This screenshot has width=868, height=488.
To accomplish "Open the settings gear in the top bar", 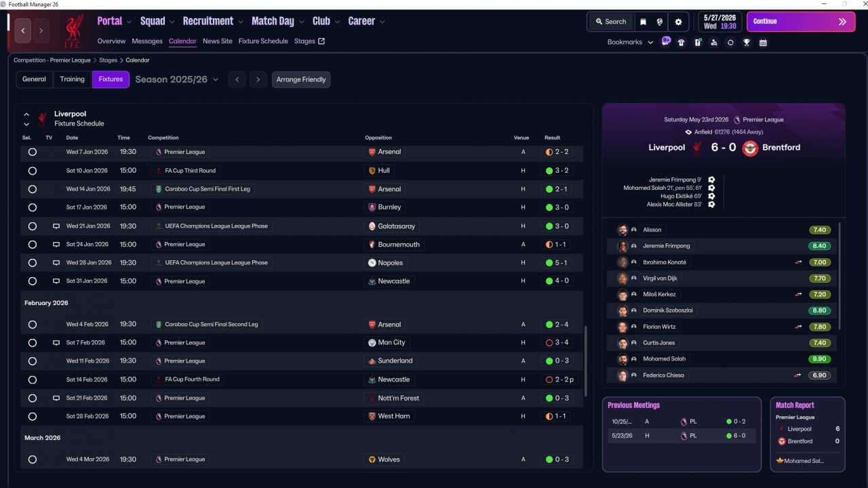I will pos(678,22).
